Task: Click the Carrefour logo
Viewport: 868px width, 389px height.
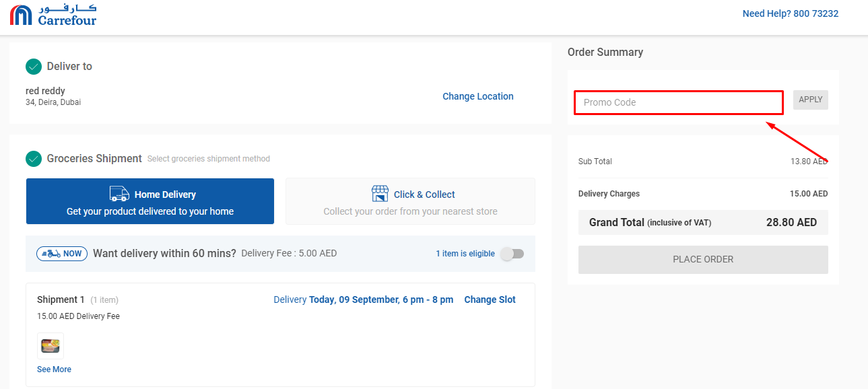Action: click(53, 15)
